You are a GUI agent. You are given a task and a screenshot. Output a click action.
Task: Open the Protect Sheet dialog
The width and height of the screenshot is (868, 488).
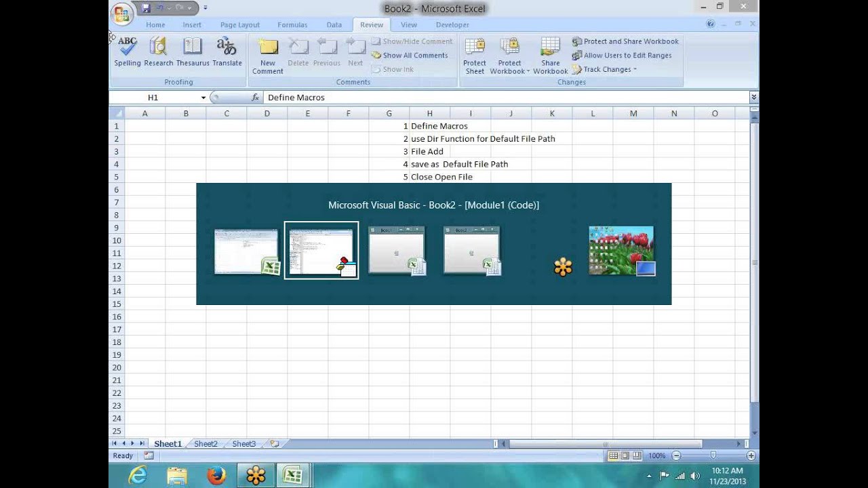coord(475,56)
